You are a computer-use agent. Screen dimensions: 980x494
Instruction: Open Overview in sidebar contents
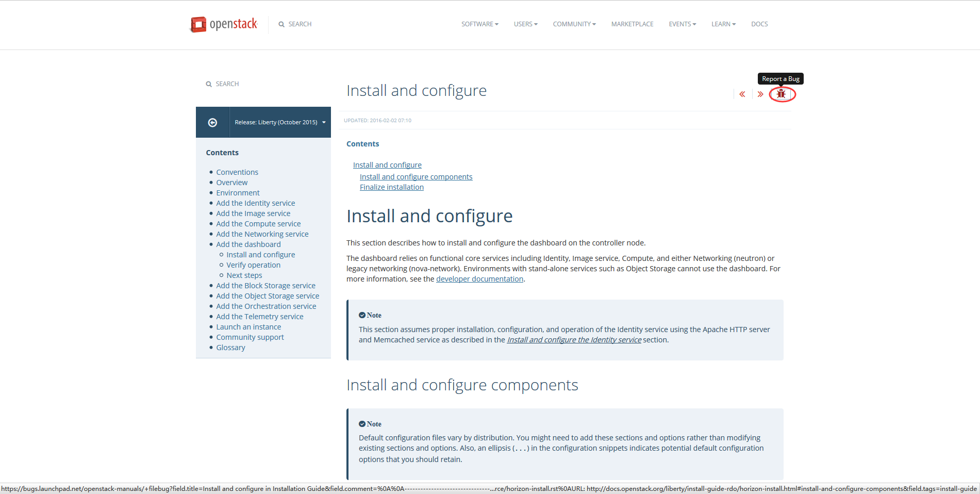pos(232,183)
